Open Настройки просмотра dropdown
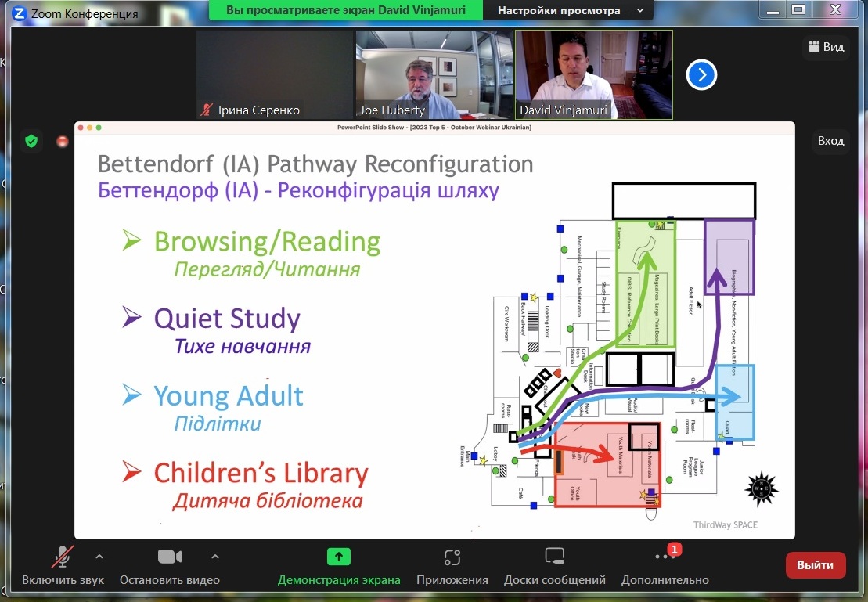Screen dimensions: 868x602 tap(571, 10)
